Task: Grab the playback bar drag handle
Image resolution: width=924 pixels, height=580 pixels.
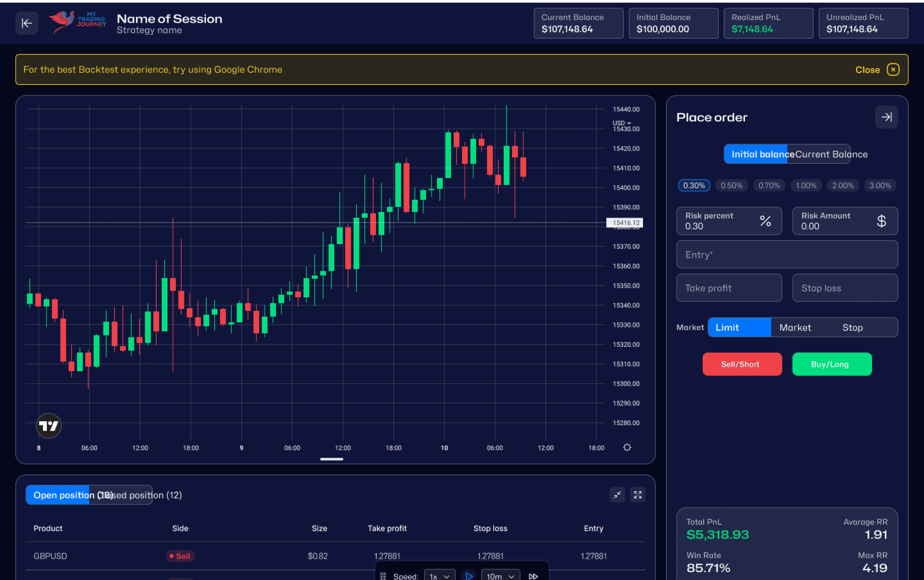Action: (382, 576)
